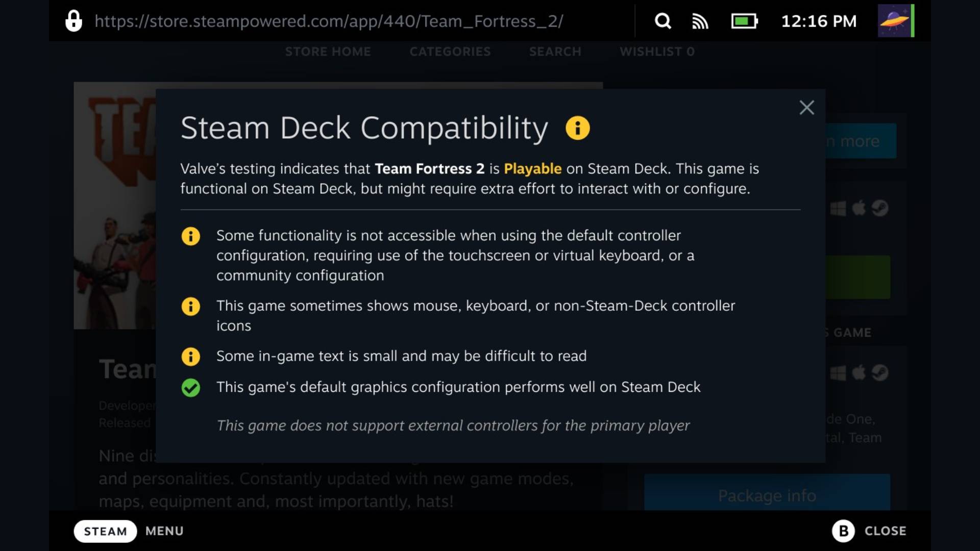
Task: Check the battery level icon
Action: click(x=744, y=21)
